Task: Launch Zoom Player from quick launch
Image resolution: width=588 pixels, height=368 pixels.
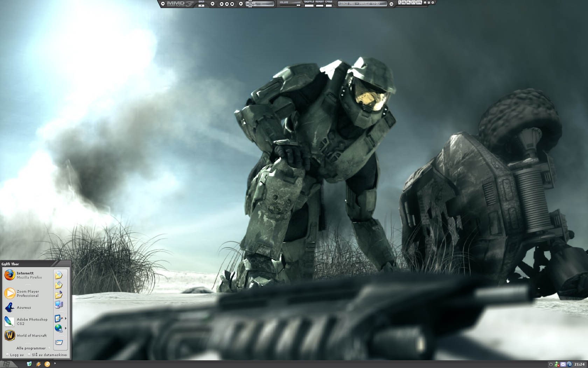Action: (47, 364)
